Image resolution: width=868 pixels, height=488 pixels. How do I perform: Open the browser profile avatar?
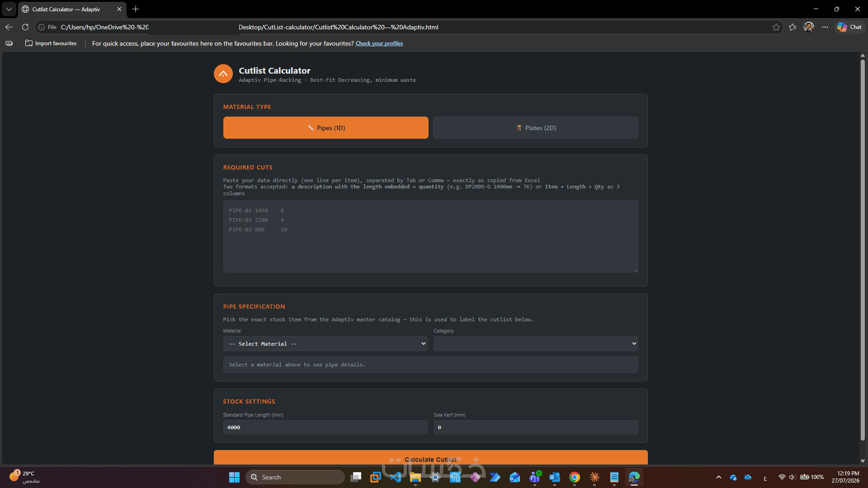point(809,27)
